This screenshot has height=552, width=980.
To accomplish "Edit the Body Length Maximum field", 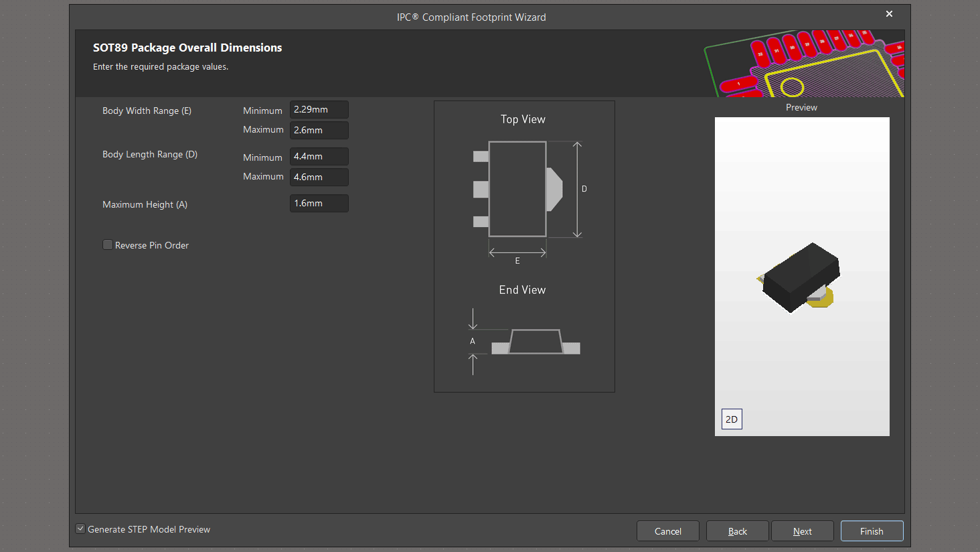I will click(319, 177).
